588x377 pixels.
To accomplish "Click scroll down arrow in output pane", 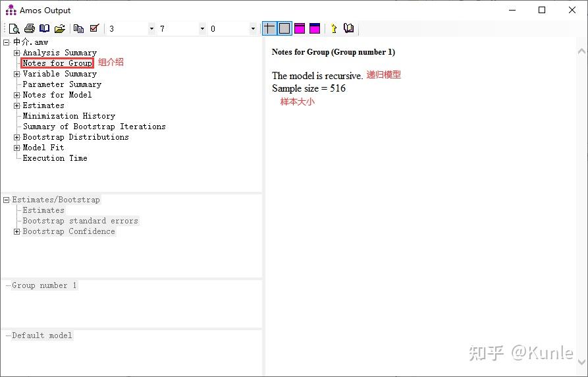I will pyautogui.click(x=581, y=362).
